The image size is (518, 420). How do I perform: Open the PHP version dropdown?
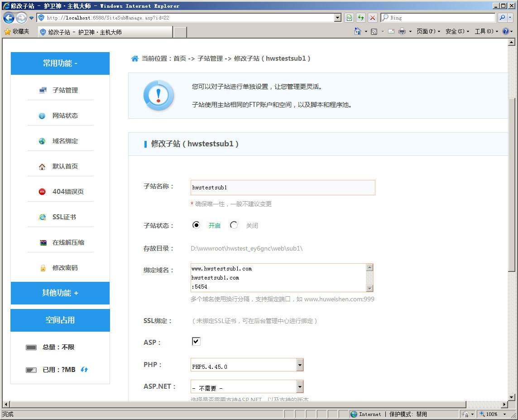[299, 365]
